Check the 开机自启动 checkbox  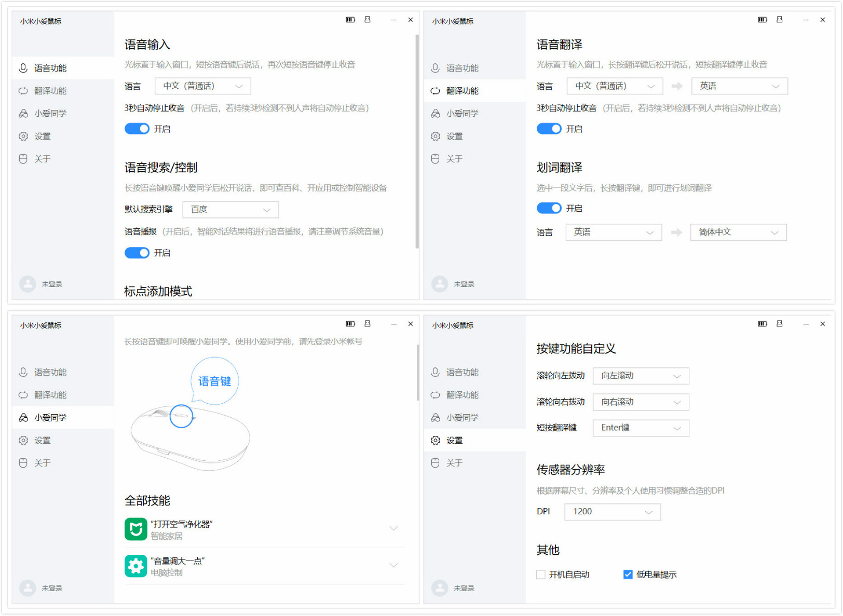coord(541,574)
